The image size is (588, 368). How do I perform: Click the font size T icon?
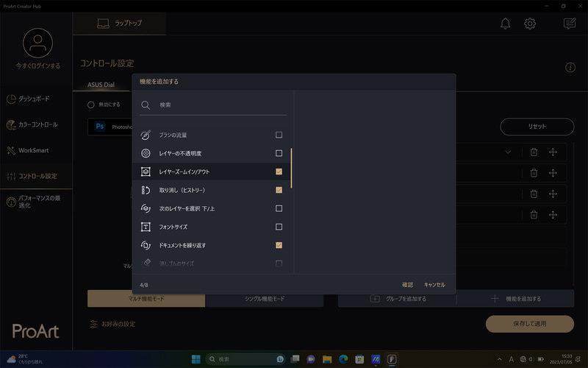[146, 227]
